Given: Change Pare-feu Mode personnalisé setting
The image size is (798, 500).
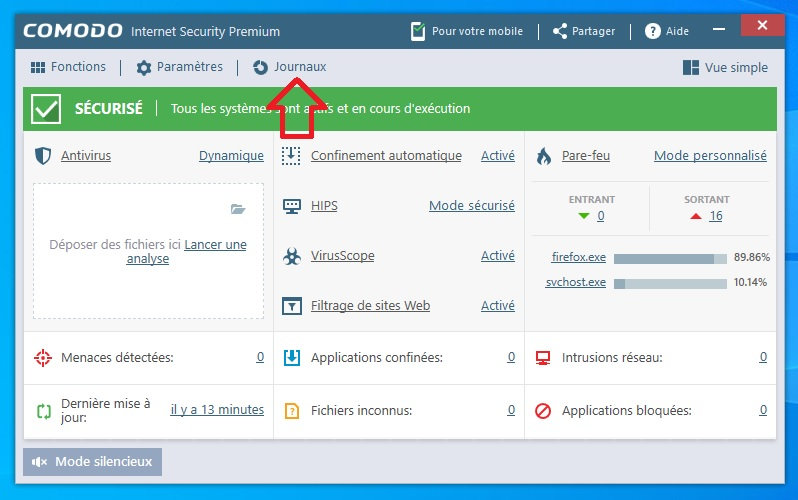Looking at the screenshot, I should [x=710, y=156].
